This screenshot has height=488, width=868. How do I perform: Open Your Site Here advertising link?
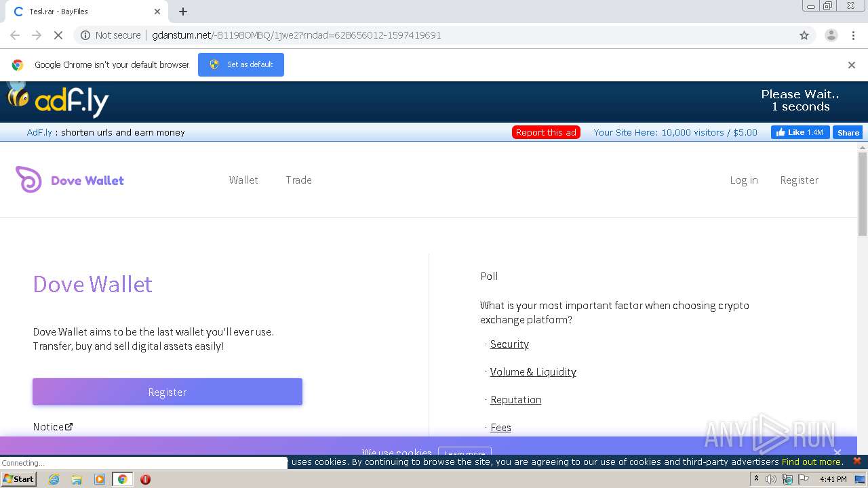click(x=675, y=132)
